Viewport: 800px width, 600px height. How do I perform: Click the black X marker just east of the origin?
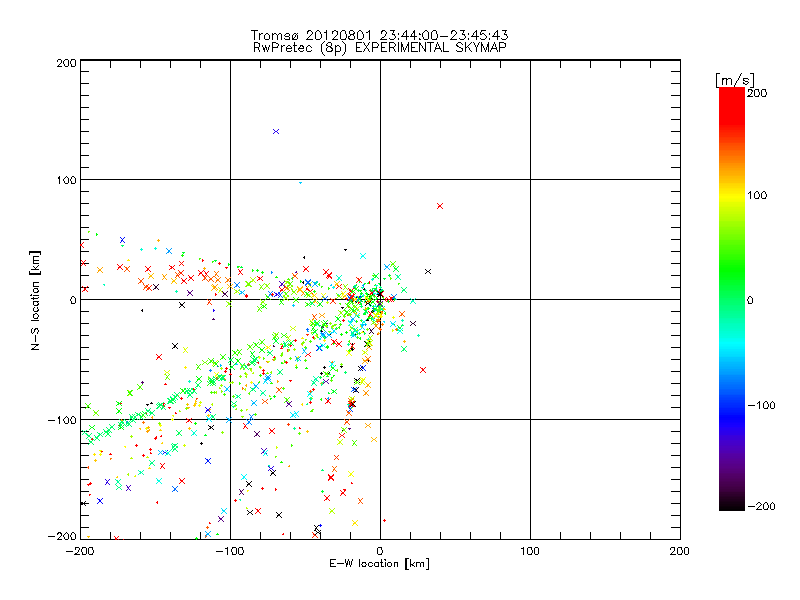pyautogui.click(x=428, y=271)
